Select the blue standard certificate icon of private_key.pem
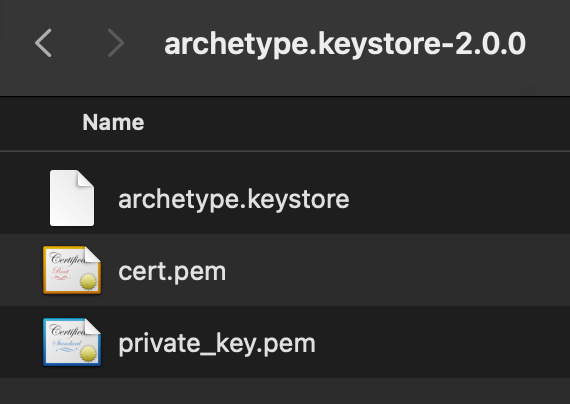 tap(72, 342)
